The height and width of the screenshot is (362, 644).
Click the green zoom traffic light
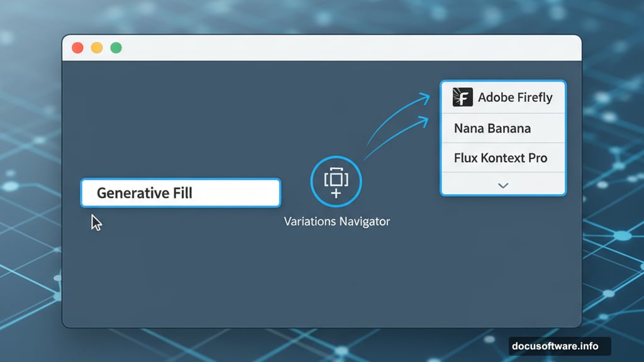pos(115,47)
